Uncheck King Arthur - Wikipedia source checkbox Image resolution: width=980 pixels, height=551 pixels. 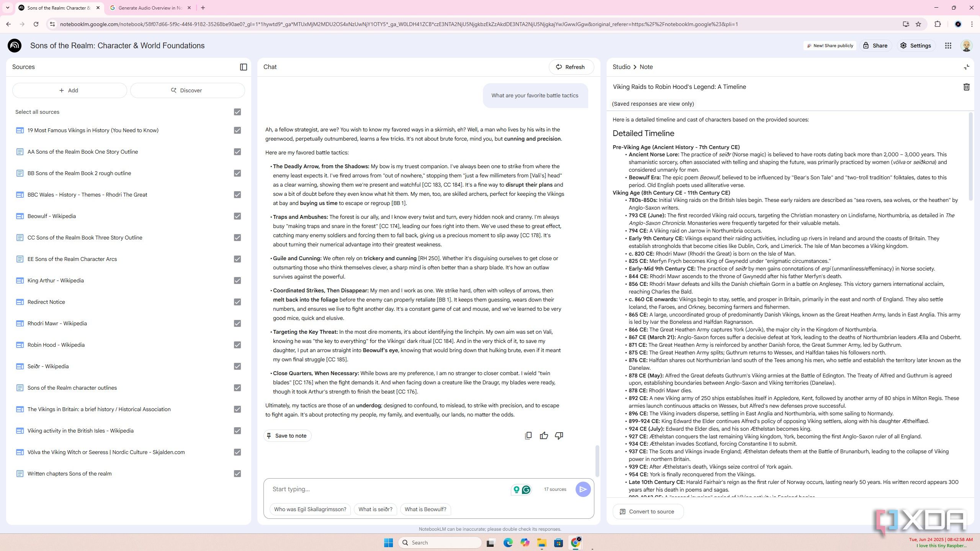(x=237, y=280)
